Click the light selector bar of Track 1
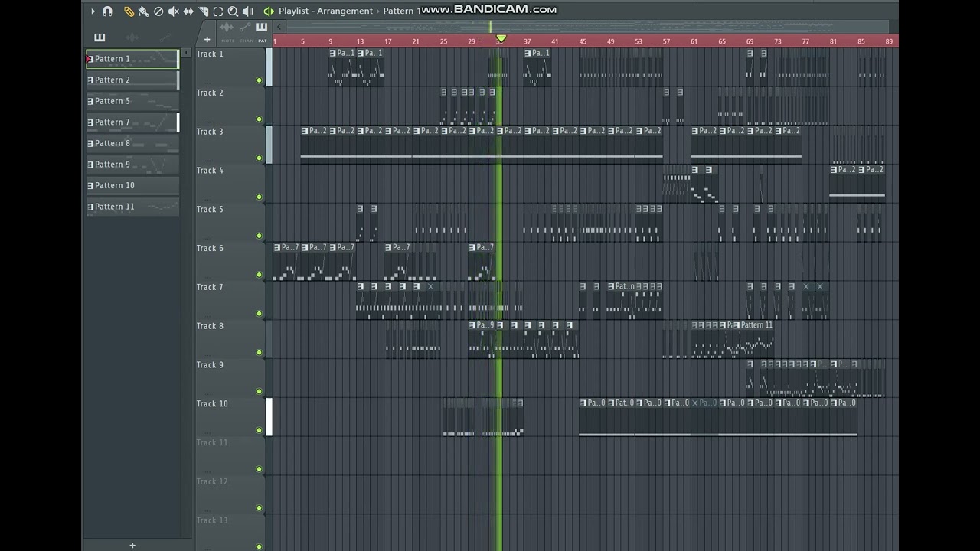Viewport: 980px width, 551px height. [269, 67]
